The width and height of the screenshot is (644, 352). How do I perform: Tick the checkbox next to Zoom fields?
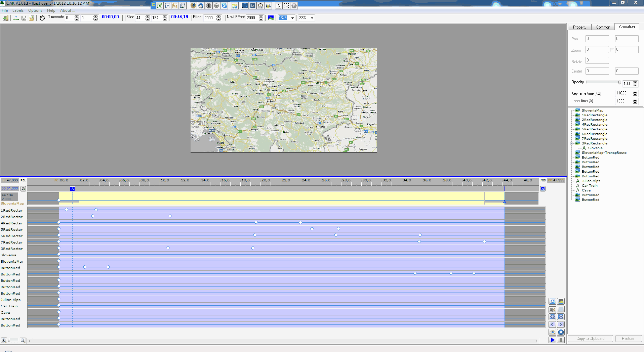pos(612,50)
